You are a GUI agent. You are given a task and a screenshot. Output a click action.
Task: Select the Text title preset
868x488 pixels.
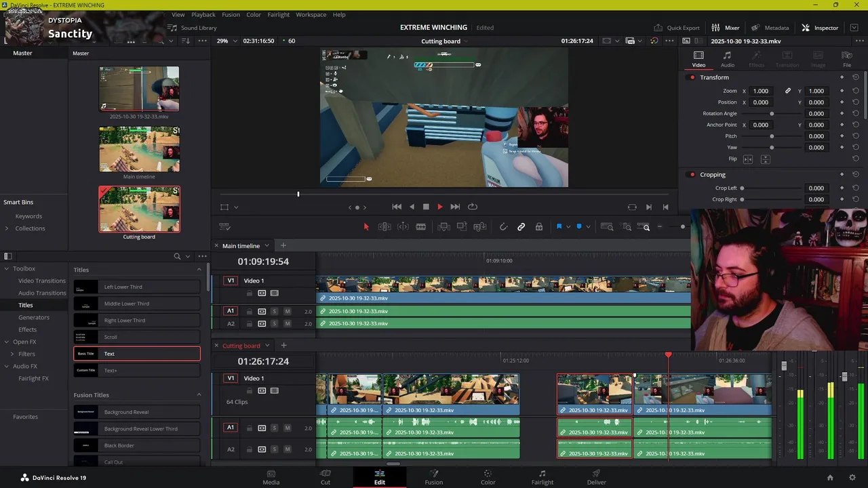pyautogui.click(x=137, y=354)
